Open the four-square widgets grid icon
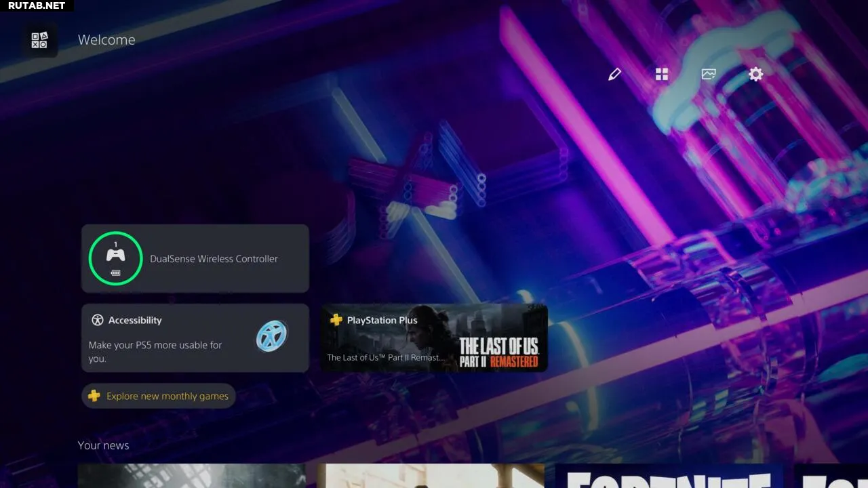This screenshot has height=488, width=868. coord(662,75)
